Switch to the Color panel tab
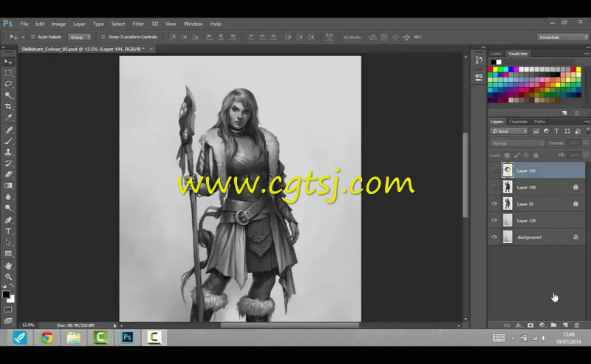 (496, 53)
